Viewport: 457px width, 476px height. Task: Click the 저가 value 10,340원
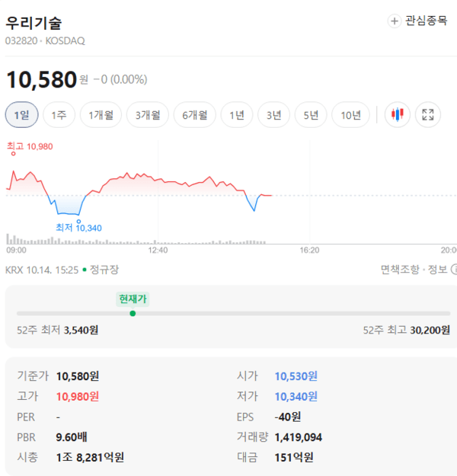(x=296, y=397)
